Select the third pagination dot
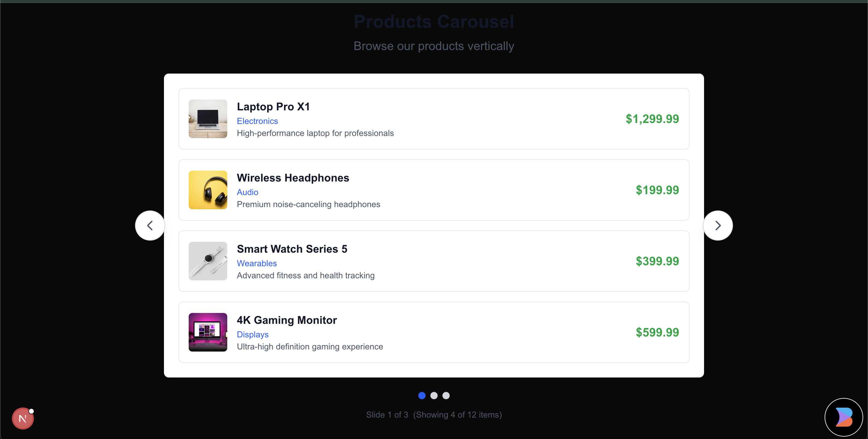 446,396
